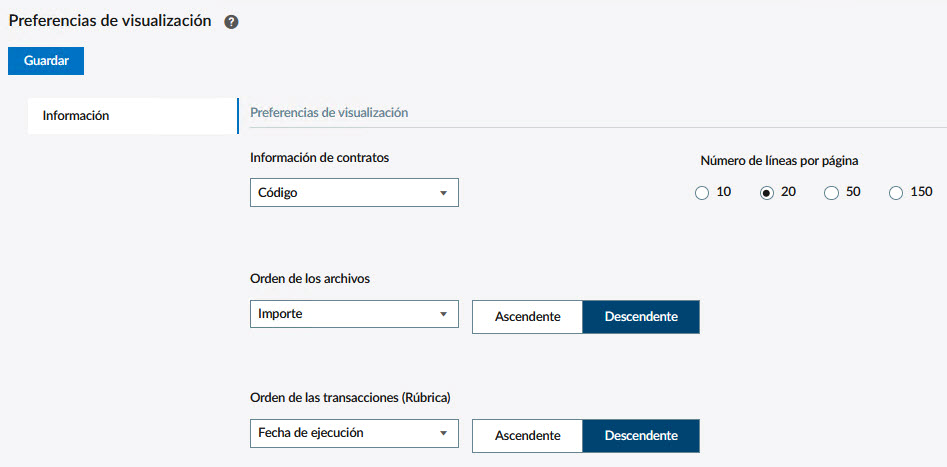This screenshot has height=467, width=947.
Task: Click the Fecha de ejecución dropdown arrow
Action: click(443, 434)
